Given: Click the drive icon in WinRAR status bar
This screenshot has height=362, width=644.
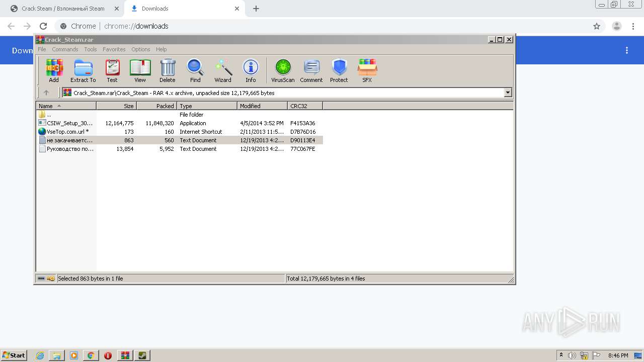Looking at the screenshot, I should pyautogui.click(x=41, y=279).
